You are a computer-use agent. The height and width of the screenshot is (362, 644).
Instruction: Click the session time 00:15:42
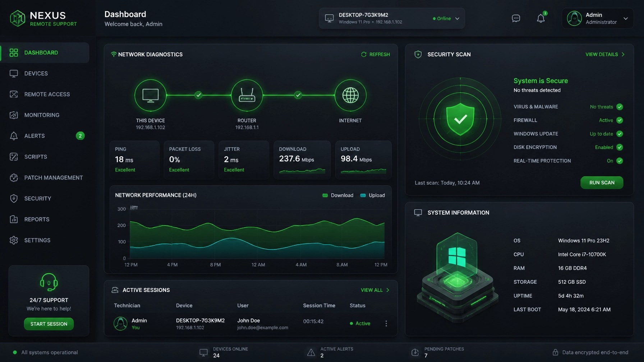(x=313, y=321)
